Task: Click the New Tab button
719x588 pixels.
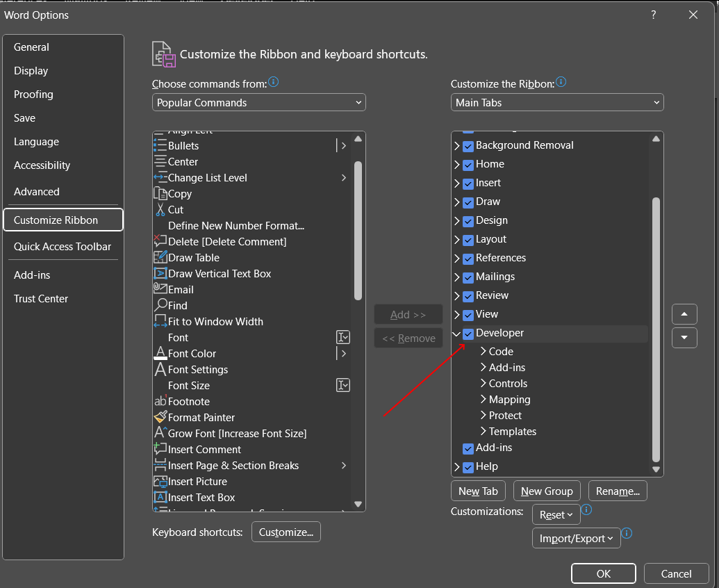Action: click(478, 491)
